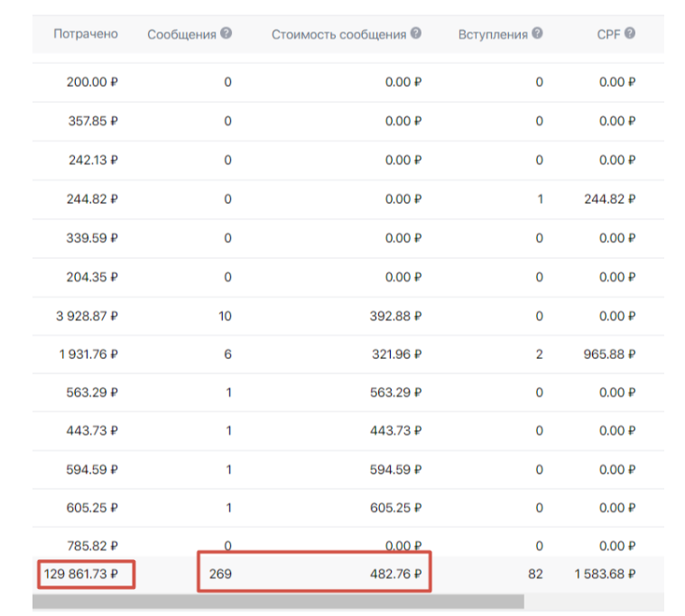Click the question mark beside Вступления
Image resolution: width=685 pixels, height=616 pixels.
[537, 33]
